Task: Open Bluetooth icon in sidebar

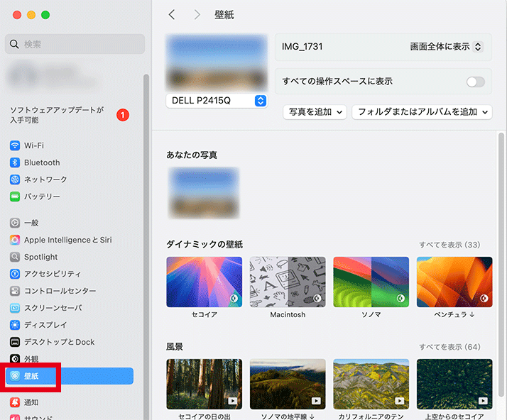Action: point(14,162)
